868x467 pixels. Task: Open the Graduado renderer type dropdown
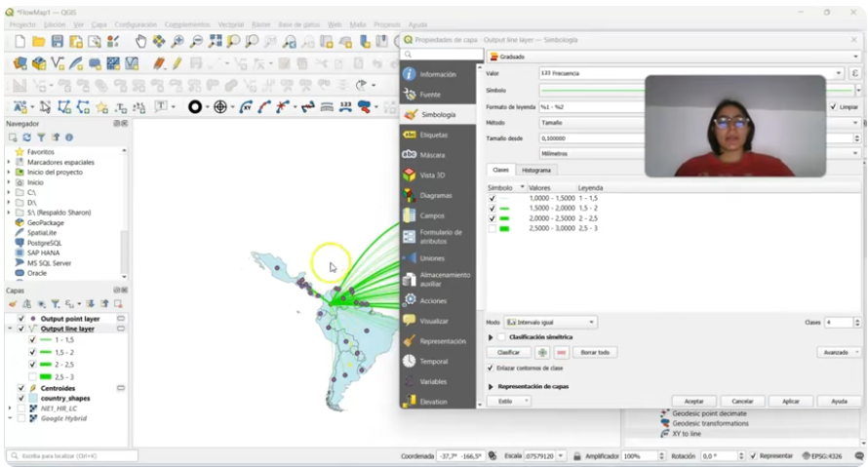point(674,57)
